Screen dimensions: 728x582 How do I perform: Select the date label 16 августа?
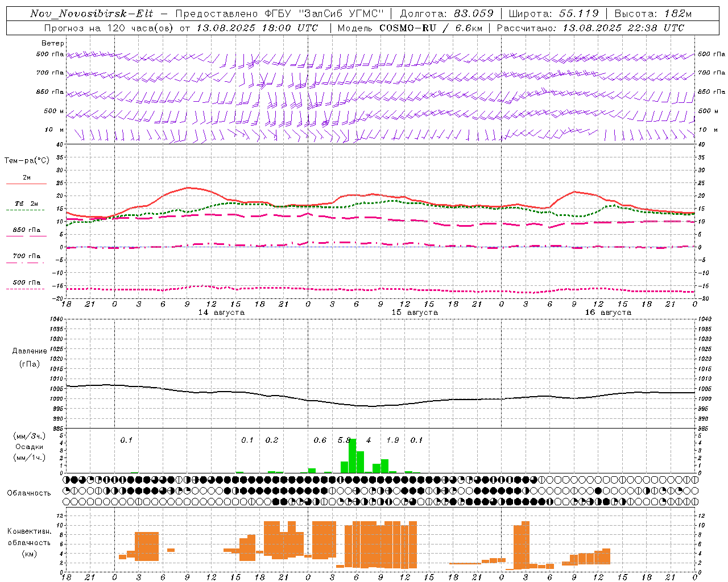[x=608, y=313]
